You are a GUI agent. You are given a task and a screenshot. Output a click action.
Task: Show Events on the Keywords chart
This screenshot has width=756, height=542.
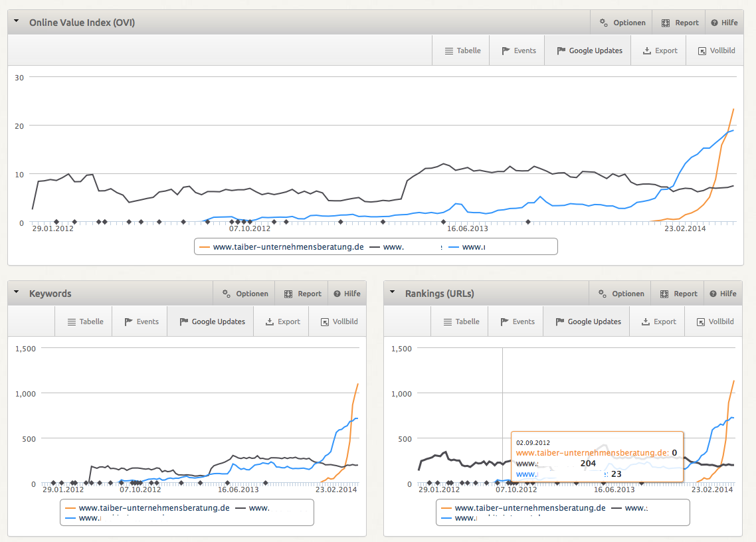(141, 321)
